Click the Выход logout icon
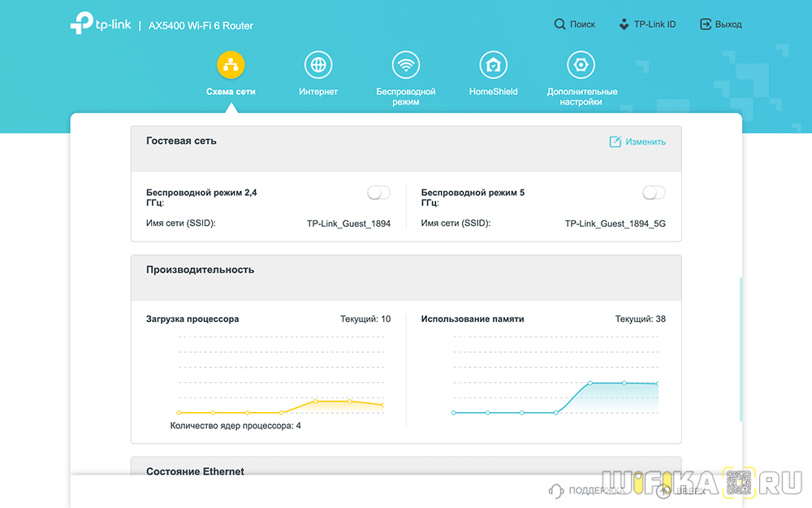This screenshot has height=508, width=812. tap(706, 24)
